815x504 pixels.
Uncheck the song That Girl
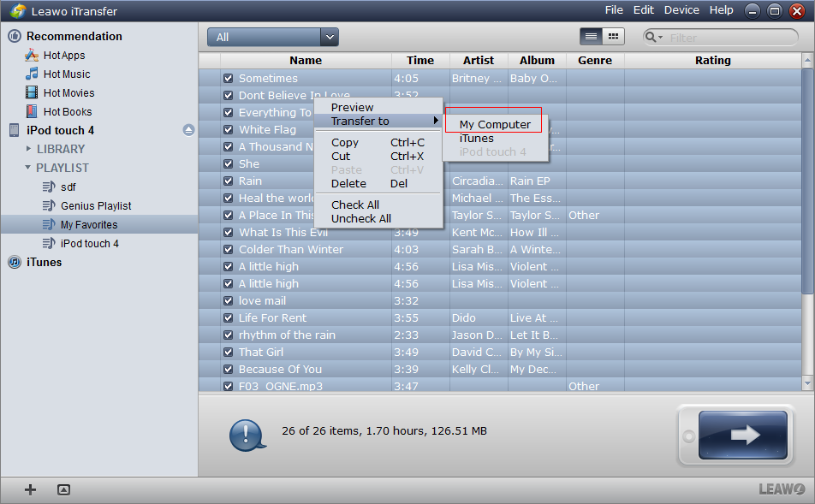click(229, 353)
